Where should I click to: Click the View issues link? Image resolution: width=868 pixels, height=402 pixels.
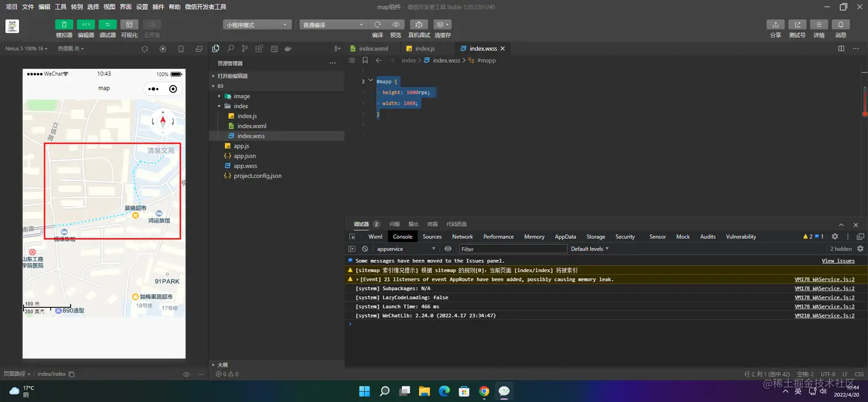(x=838, y=261)
